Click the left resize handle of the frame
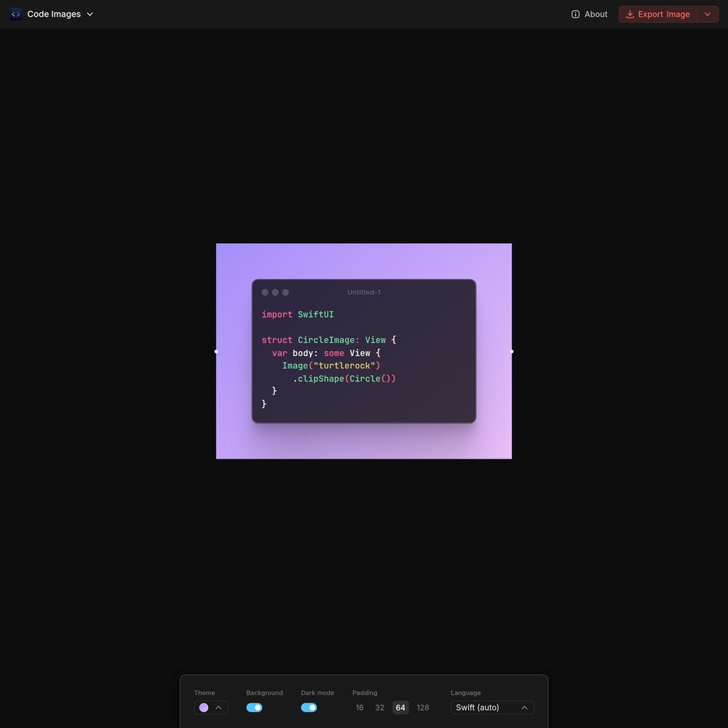The image size is (728, 728). (216, 352)
